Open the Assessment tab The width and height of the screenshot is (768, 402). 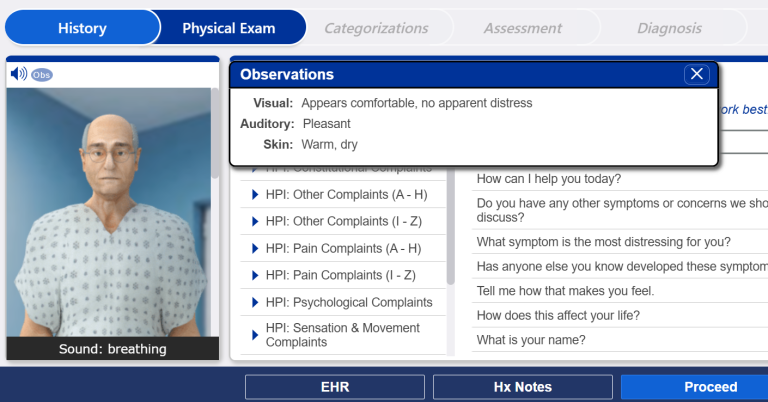tap(523, 28)
